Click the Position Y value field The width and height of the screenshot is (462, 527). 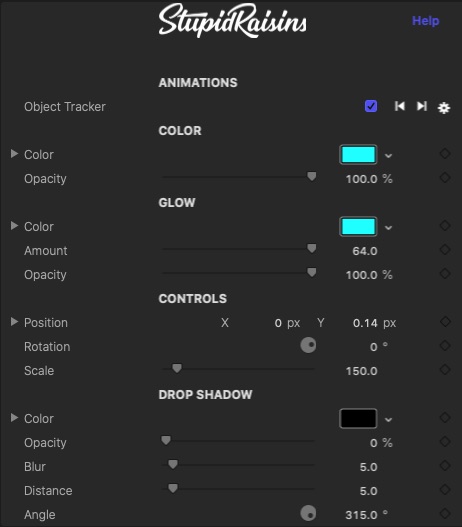click(365, 323)
